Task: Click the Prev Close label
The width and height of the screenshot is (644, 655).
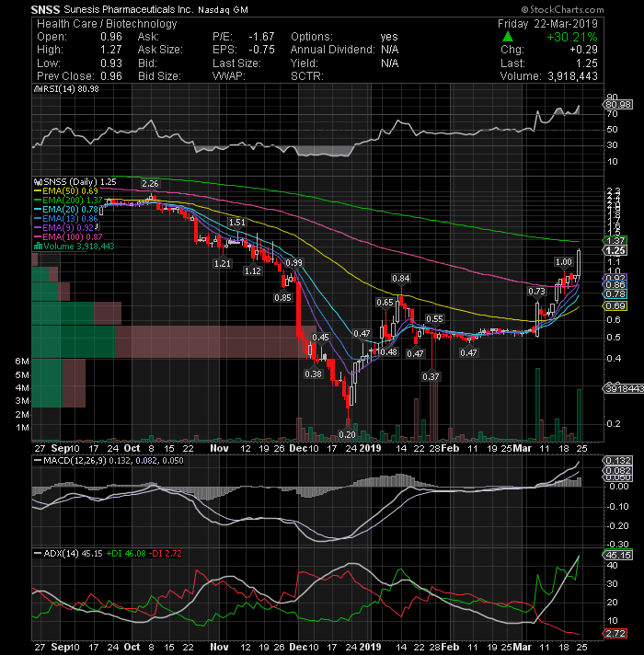Action: [x=65, y=76]
